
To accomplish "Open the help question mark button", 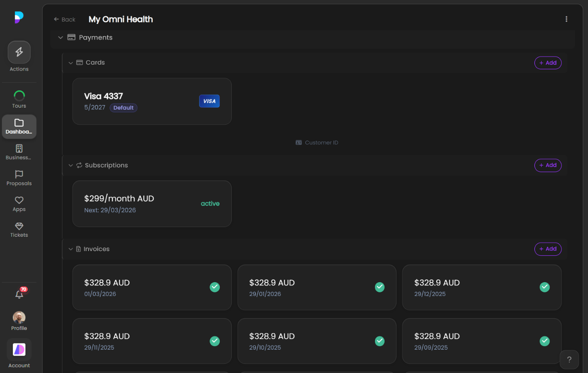I will tap(569, 359).
